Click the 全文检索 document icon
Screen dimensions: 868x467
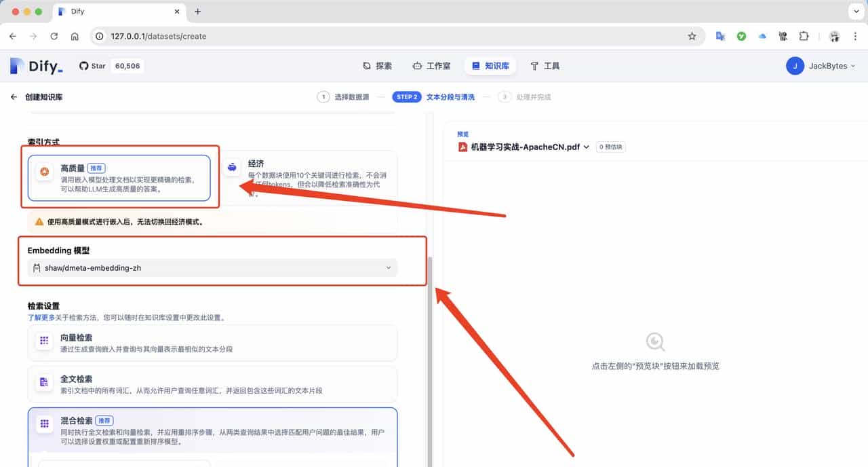click(x=43, y=383)
